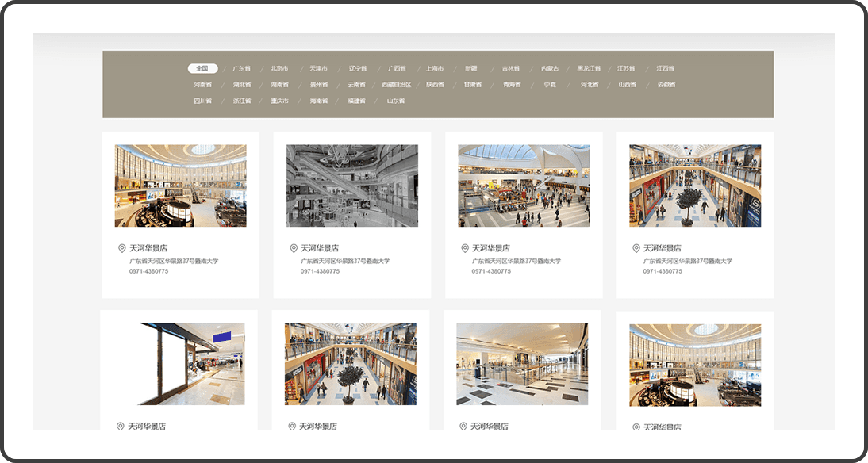Click location pin on grayscale mall photo card
Screen dimensions: 868x463
pos(294,248)
